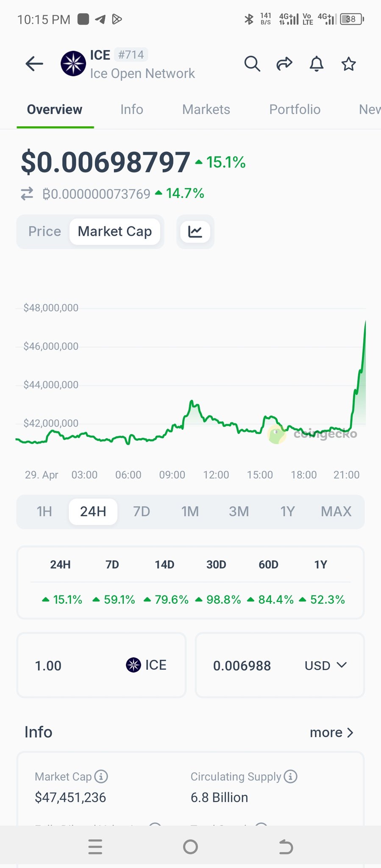
Task: Switch chart to Price view
Action: coord(44,232)
